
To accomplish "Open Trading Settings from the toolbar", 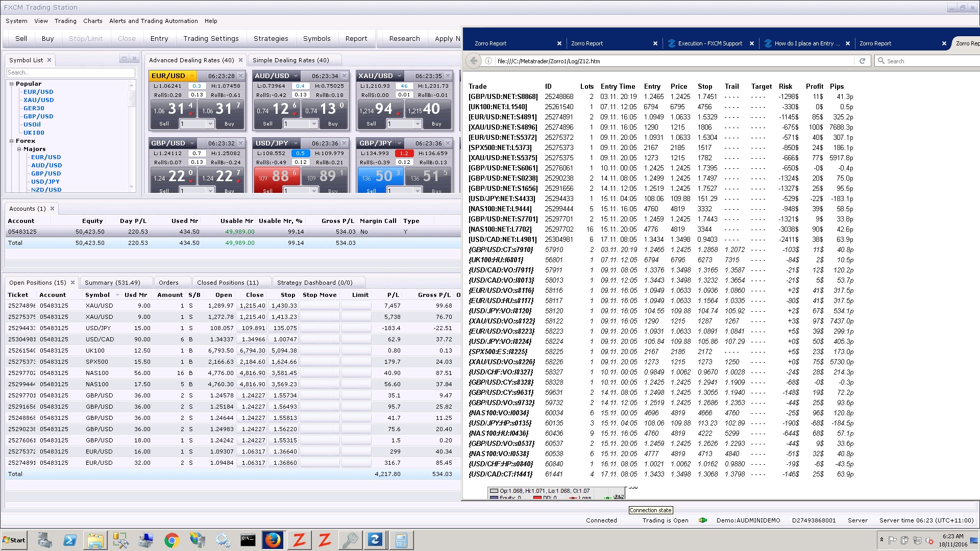I will 211,38.
